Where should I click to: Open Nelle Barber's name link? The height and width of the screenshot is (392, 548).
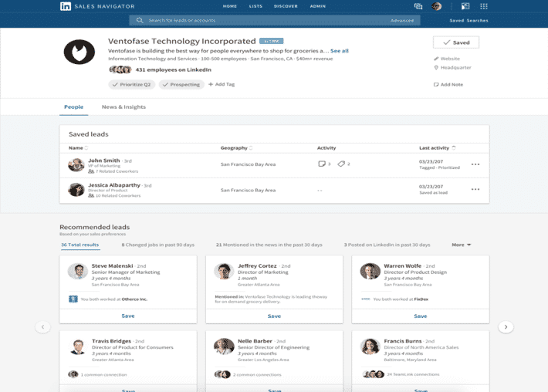(x=255, y=341)
